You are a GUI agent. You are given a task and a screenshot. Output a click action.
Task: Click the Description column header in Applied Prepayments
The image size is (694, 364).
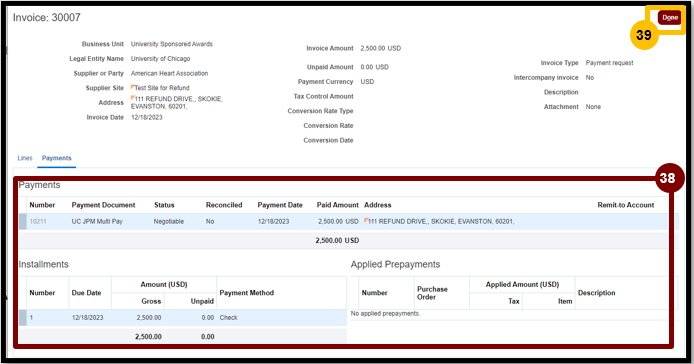[596, 293]
